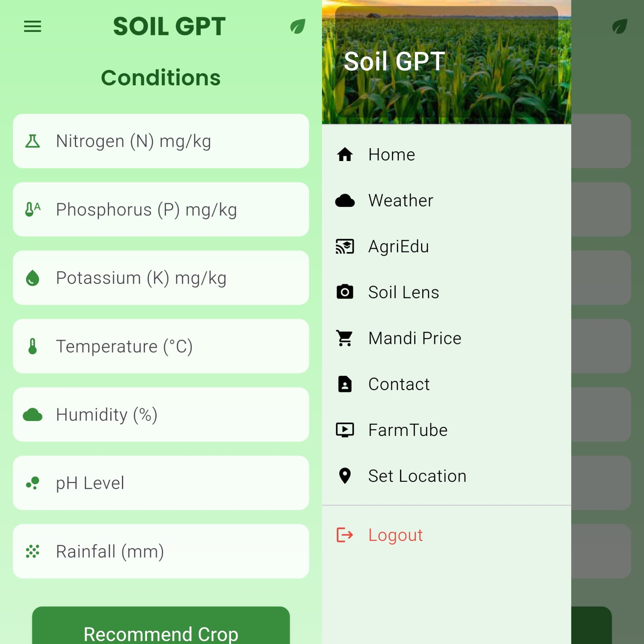Go to the Weather menu entry
Image resolution: width=644 pixels, height=644 pixels.
tap(400, 200)
